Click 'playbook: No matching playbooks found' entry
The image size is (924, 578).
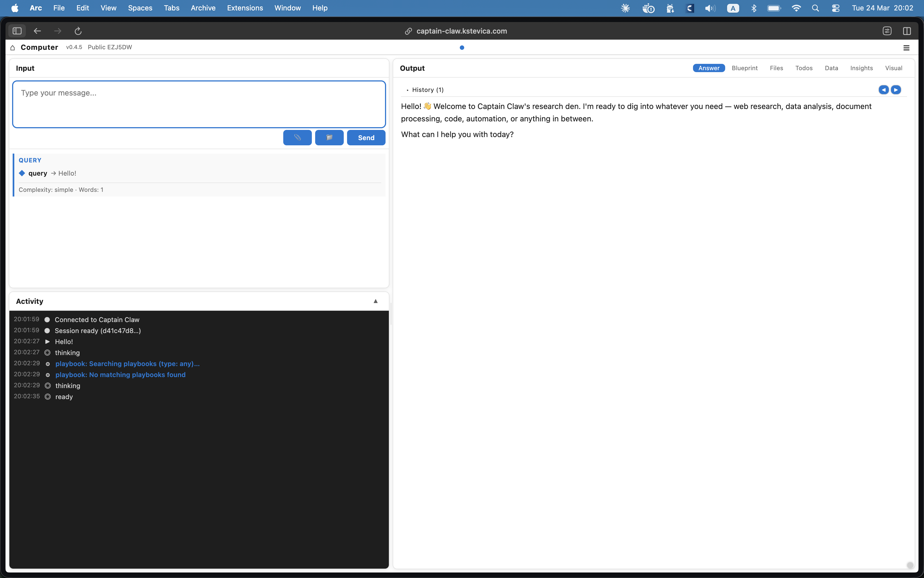pyautogui.click(x=120, y=375)
